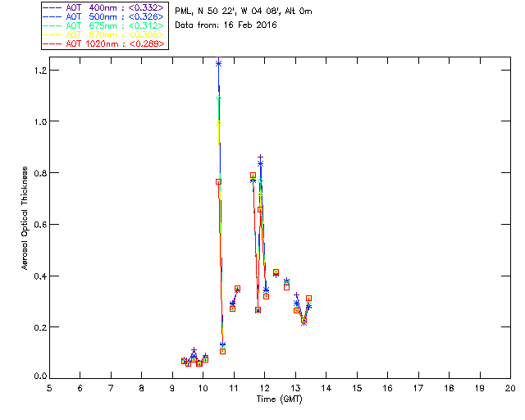Image resolution: width=525 pixels, height=420 pixels.
Task: Click the 'Aerosol Optical Thickness' axis label
Action: pyautogui.click(x=25, y=218)
